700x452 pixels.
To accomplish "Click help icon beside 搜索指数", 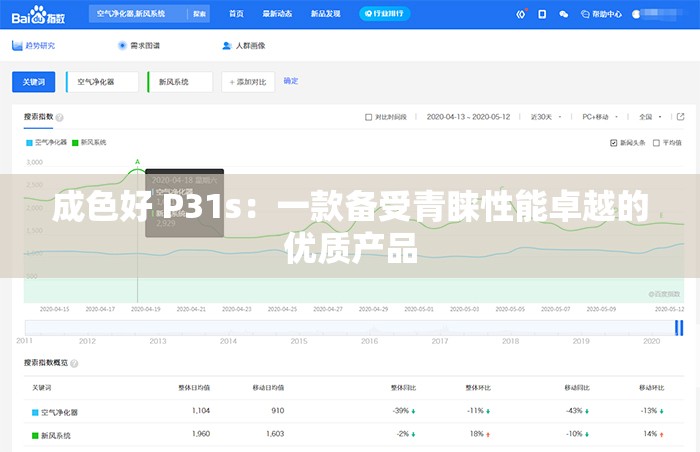I will [59, 117].
